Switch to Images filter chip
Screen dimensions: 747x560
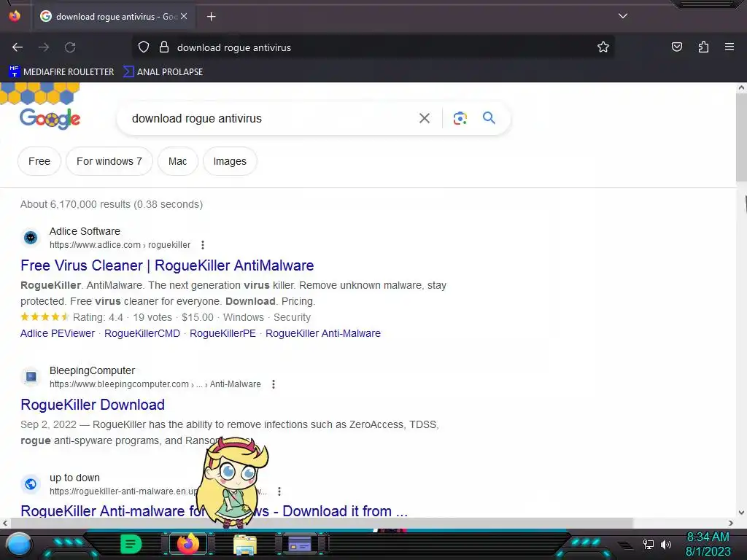(230, 161)
